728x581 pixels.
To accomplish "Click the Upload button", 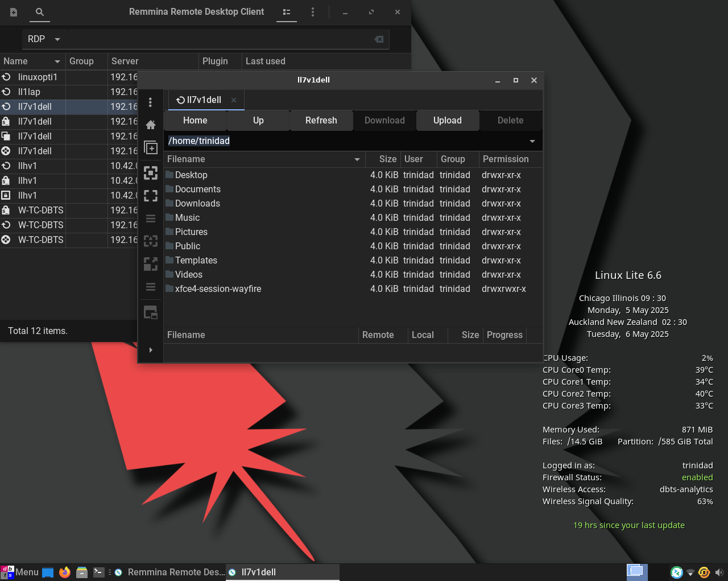I will click(x=448, y=121).
